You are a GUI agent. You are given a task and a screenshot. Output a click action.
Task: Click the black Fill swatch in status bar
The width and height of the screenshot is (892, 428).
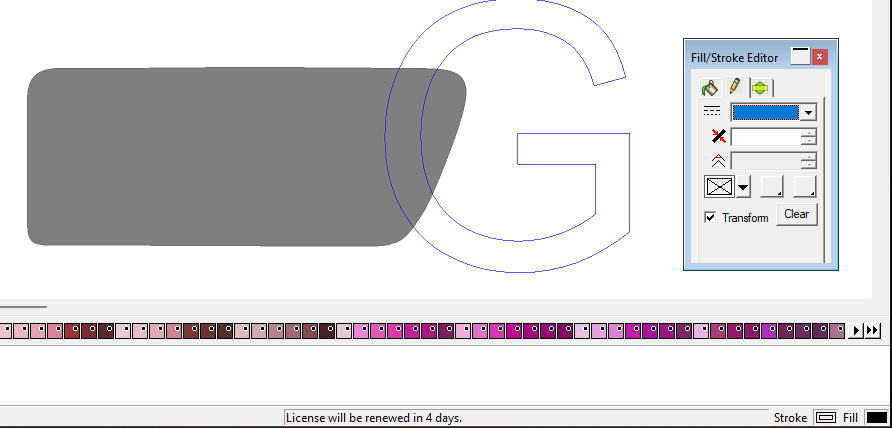tap(877, 418)
